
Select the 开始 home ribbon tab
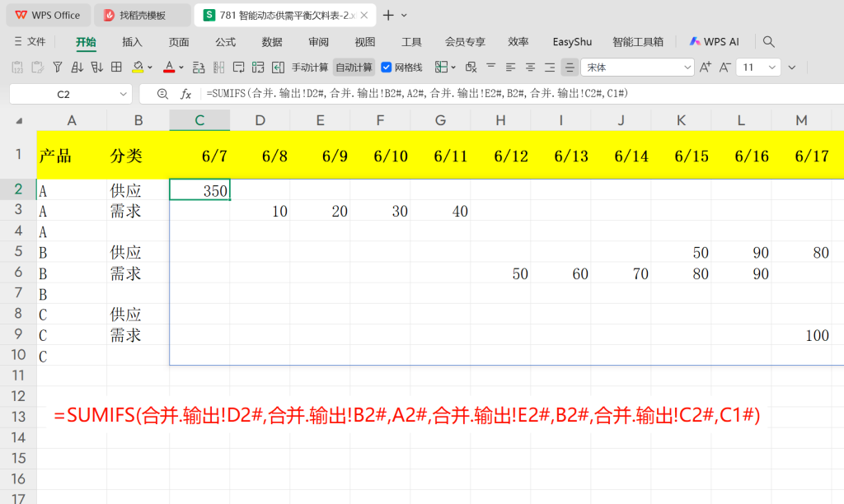86,42
